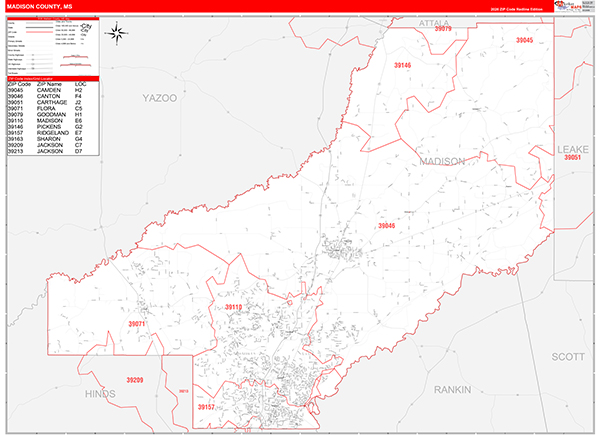Click the LEAKE county label on the map
The height and width of the screenshot is (435, 600).
[x=573, y=149]
